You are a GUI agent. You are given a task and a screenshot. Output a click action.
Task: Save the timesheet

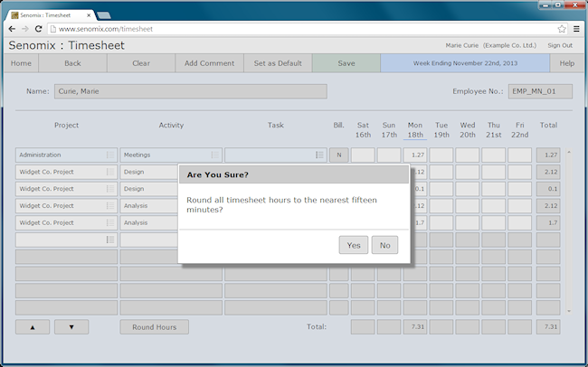(346, 63)
